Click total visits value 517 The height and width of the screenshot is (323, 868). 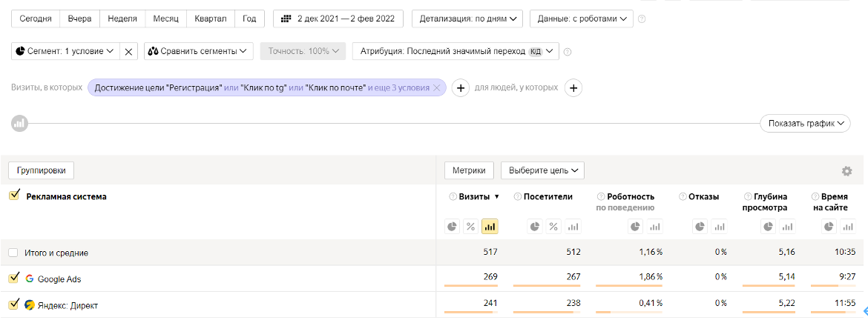[x=490, y=252]
